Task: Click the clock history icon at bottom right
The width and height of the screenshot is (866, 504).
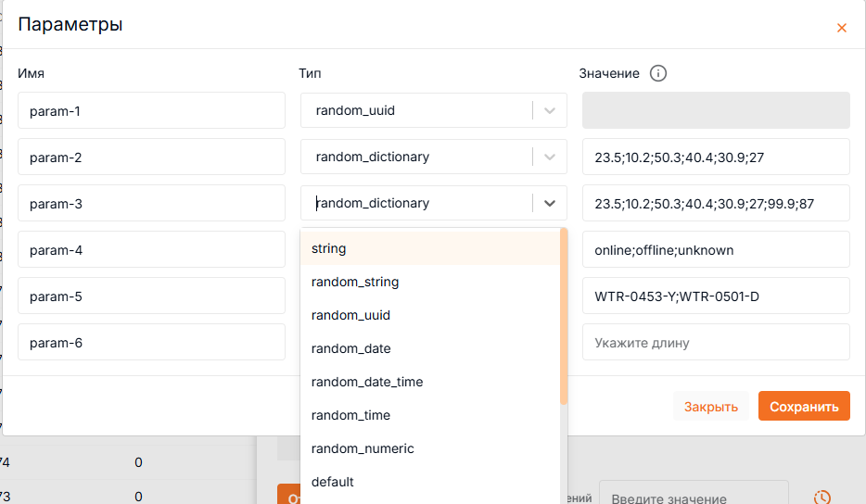Action: point(821,497)
